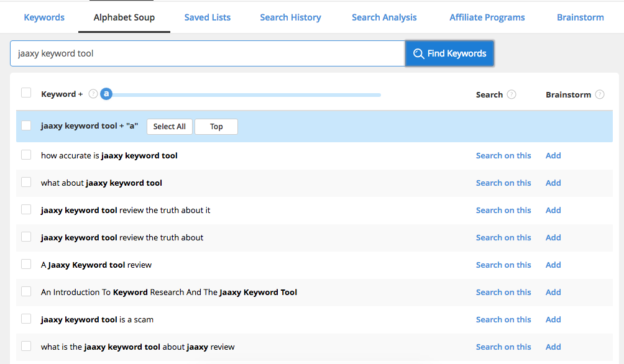
Task: Add 'what about jaaxy keyword tool' to brainstorm
Action: point(553,183)
